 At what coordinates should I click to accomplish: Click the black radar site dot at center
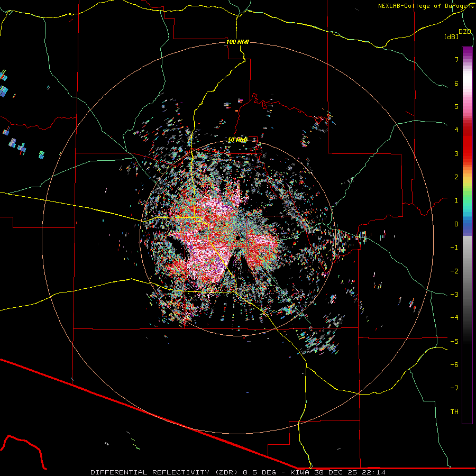click(237, 237)
